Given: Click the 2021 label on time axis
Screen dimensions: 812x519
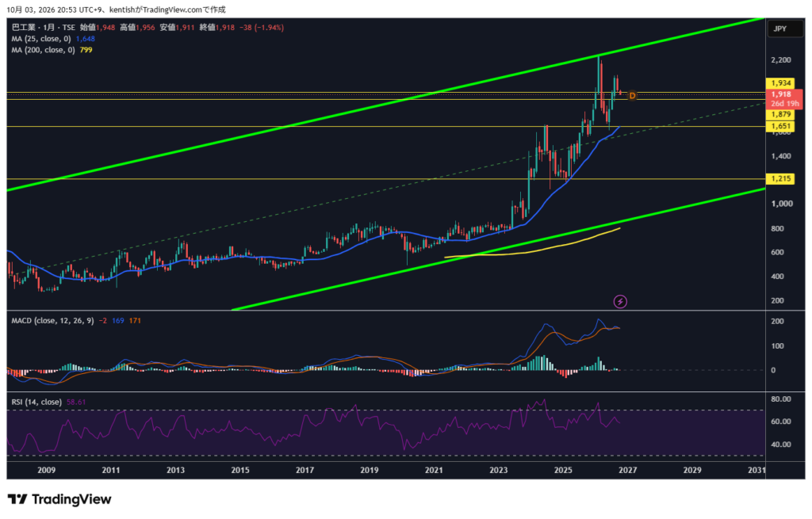Looking at the screenshot, I should tap(434, 471).
